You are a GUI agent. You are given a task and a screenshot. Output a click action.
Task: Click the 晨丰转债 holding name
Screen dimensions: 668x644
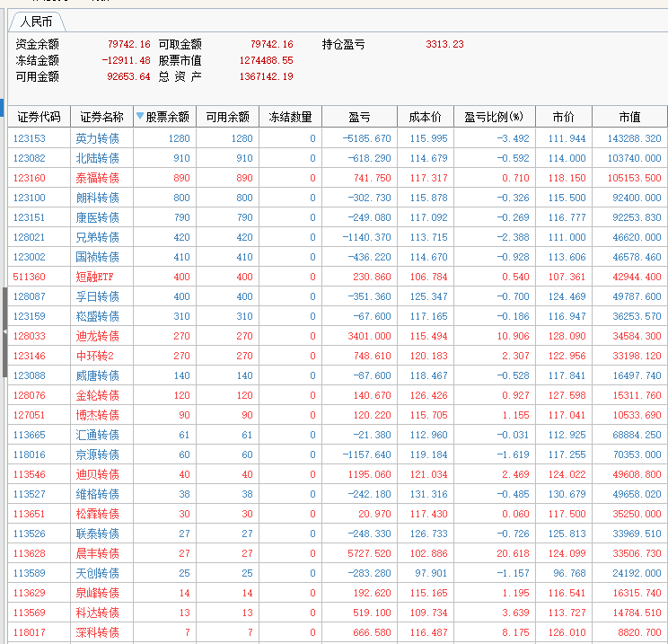coord(97,553)
